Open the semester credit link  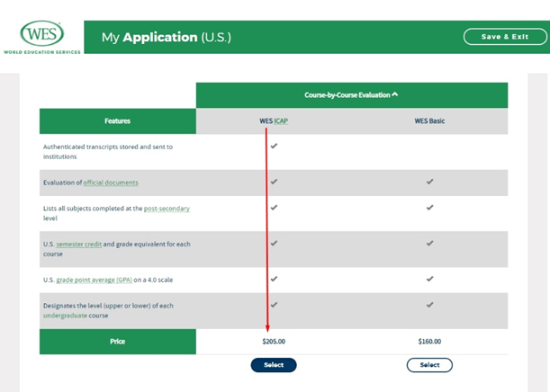(x=79, y=245)
